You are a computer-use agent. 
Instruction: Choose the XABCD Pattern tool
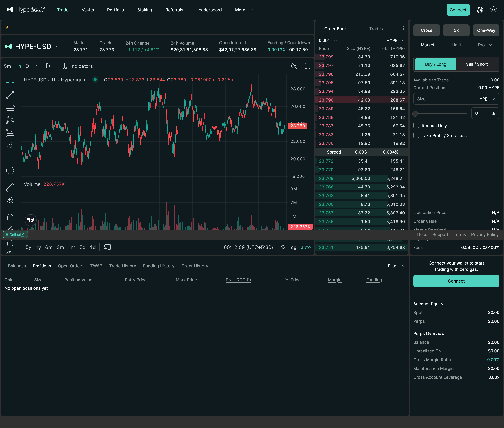tap(10, 120)
